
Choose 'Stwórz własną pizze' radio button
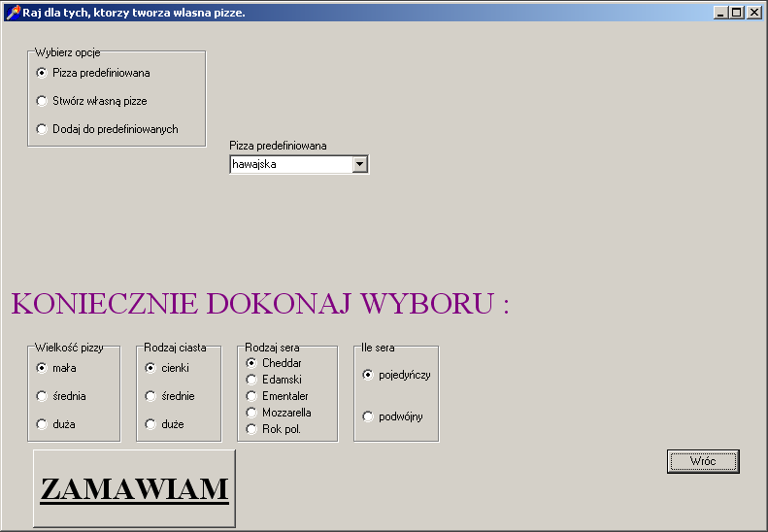point(42,101)
